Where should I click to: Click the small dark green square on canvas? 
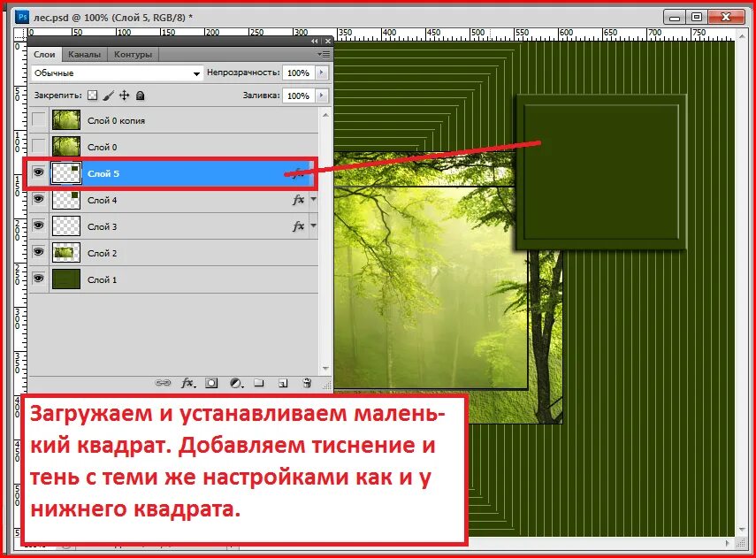[x=601, y=172]
